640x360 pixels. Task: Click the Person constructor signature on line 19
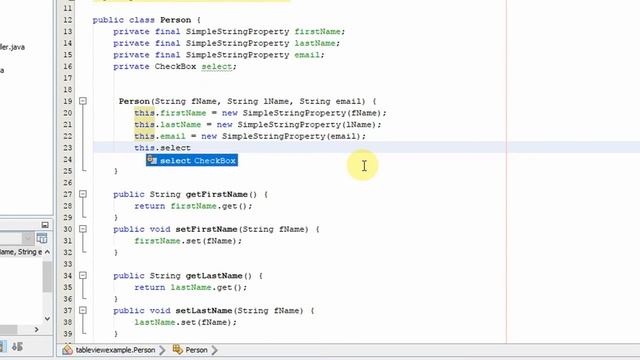coord(247,101)
